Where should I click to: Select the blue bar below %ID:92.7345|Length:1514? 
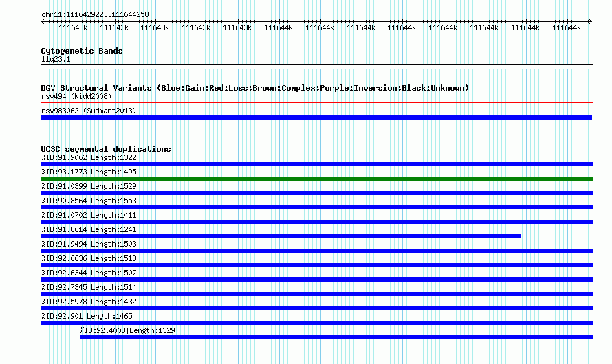[x=316, y=294]
